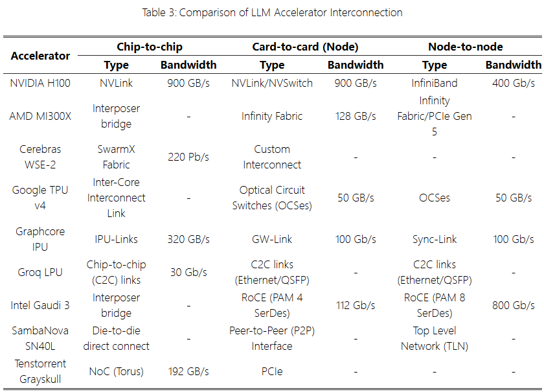Select the GW-Link cell

click(x=272, y=239)
